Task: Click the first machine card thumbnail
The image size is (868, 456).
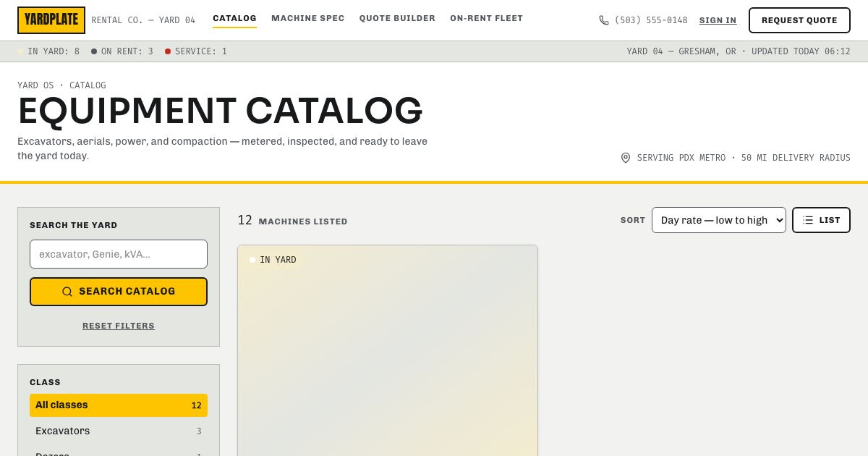Action: (388, 350)
